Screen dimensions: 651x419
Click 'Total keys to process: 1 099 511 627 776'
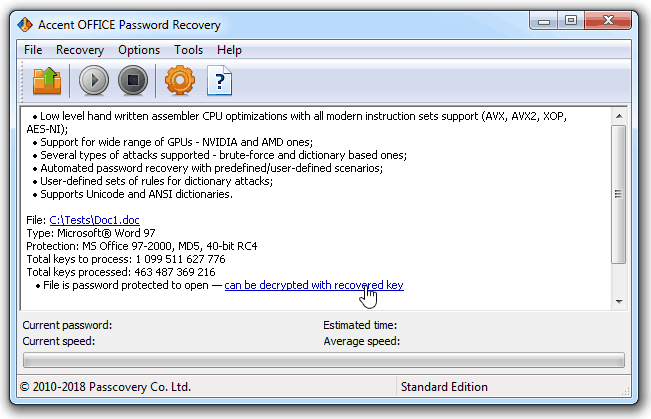(126, 259)
